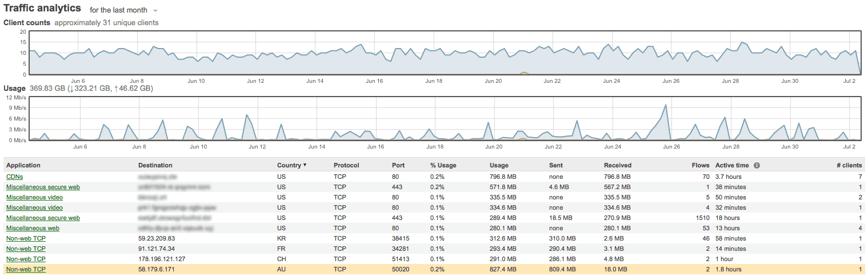868x276 pixels.
Task: Open Non-web TCP link for 91.121.74.34
Action: point(26,249)
